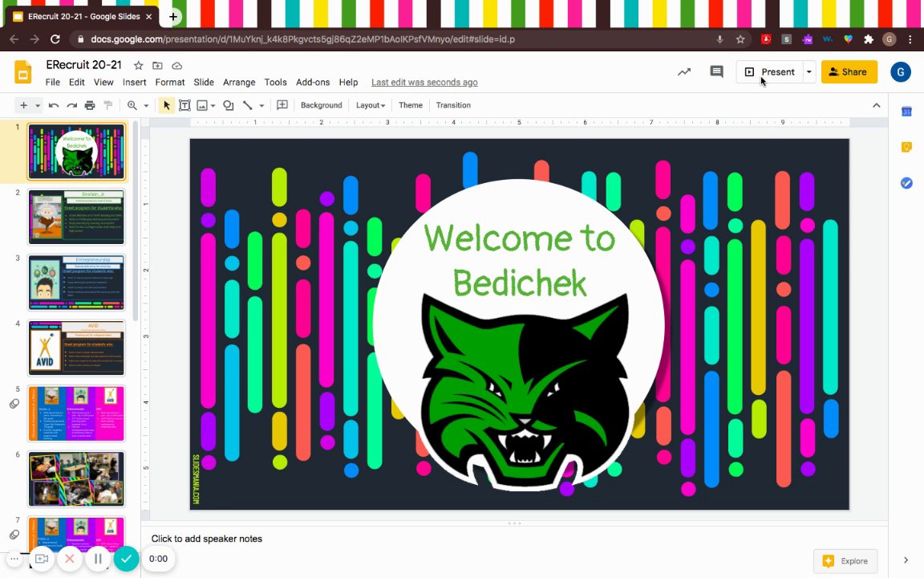
Task: Cancel the recording with the red X
Action: 70,559
